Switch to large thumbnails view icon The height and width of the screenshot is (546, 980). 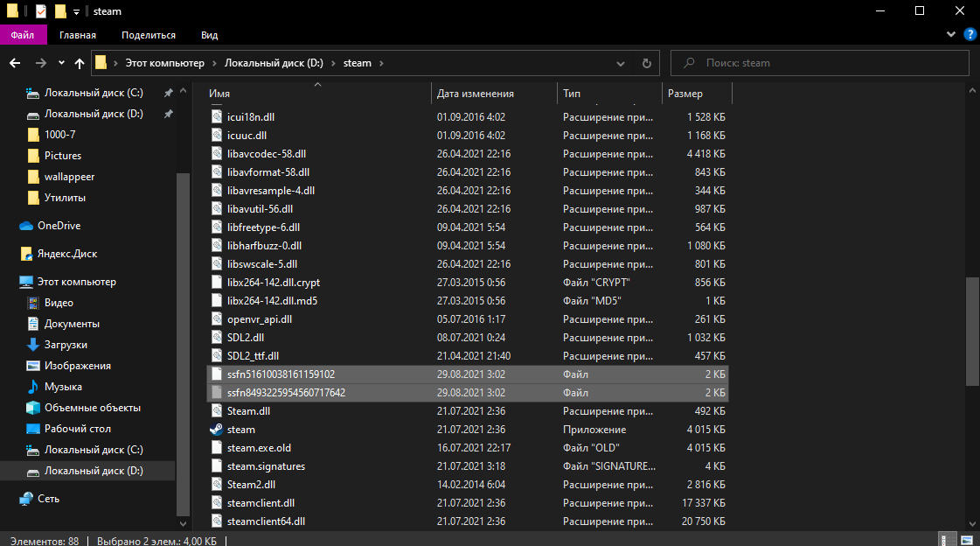pos(967,541)
